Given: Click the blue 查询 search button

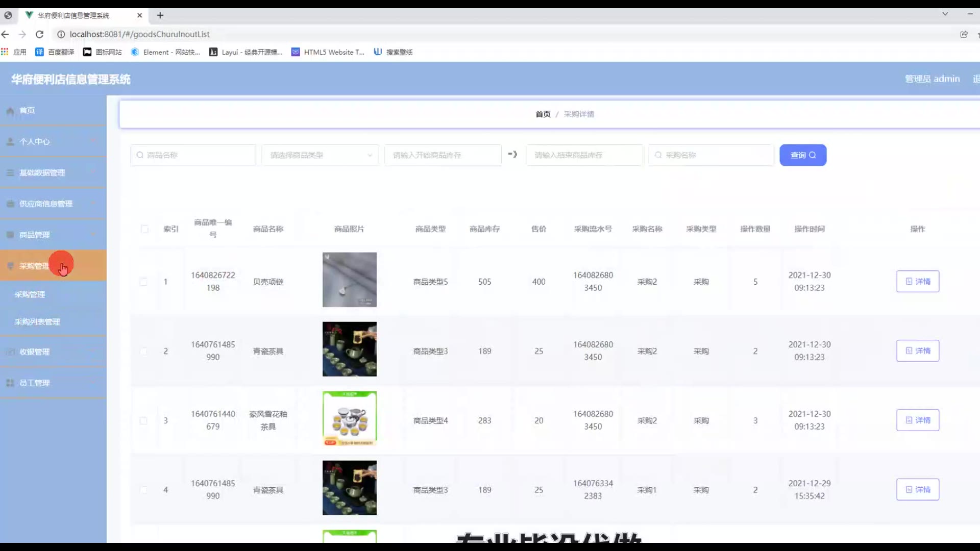Looking at the screenshot, I should (x=802, y=155).
